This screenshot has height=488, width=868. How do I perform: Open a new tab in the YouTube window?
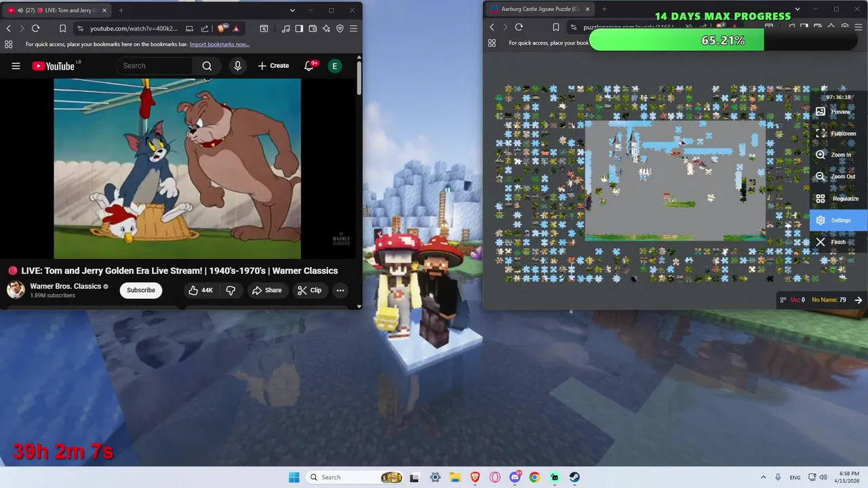click(x=121, y=10)
